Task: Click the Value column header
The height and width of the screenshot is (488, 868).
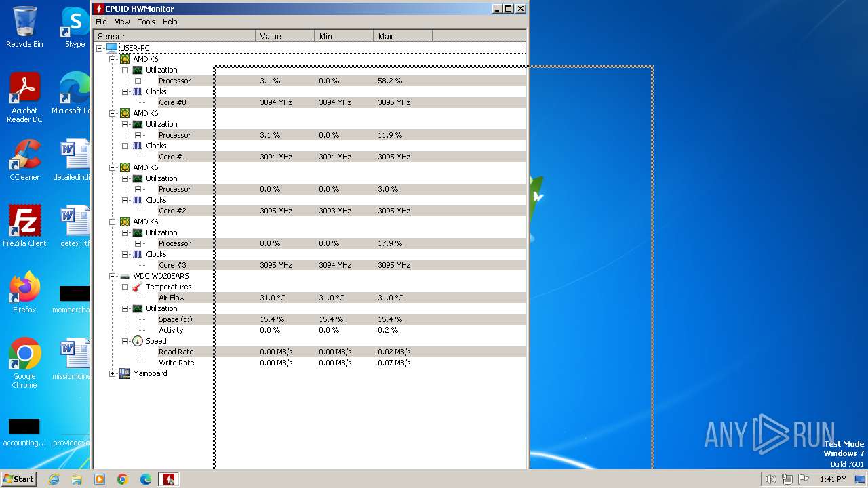Action: point(285,36)
